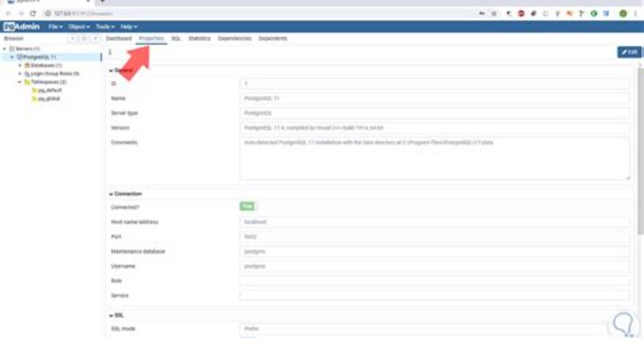The height and width of the screenshot is (338, 644).
Task: Open the Dependents tab
Action: tap(272, 39)
